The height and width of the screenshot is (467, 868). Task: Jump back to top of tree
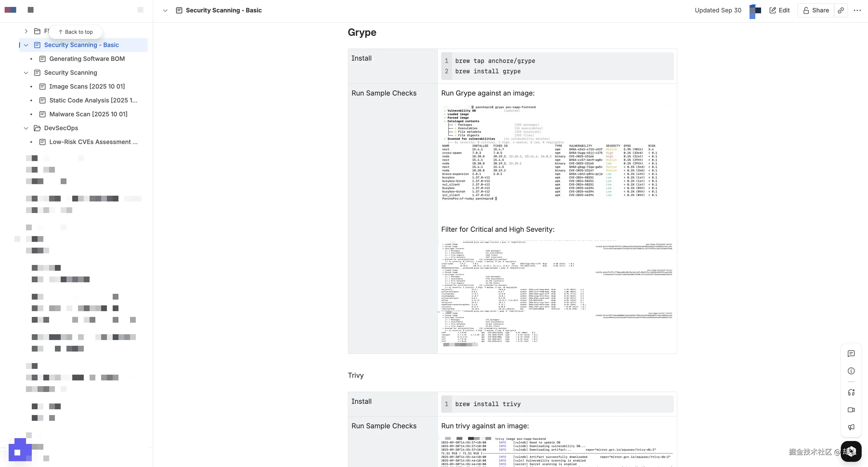[75, 32]
